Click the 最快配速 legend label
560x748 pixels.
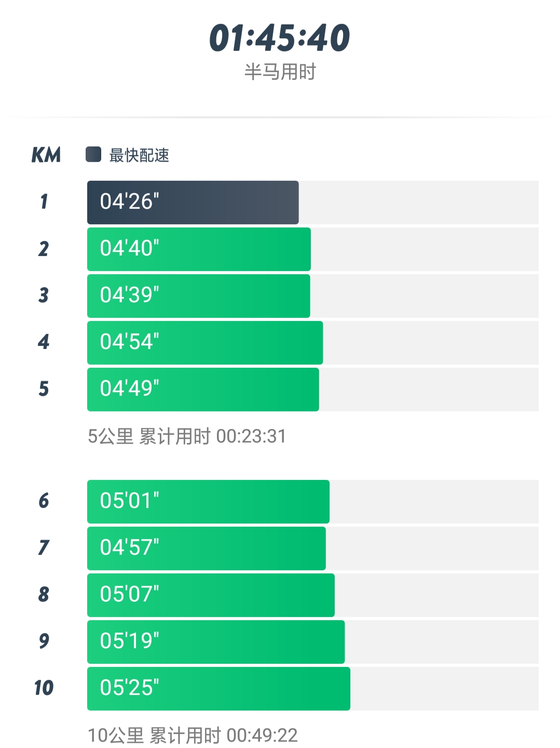(x=139, y=155)
